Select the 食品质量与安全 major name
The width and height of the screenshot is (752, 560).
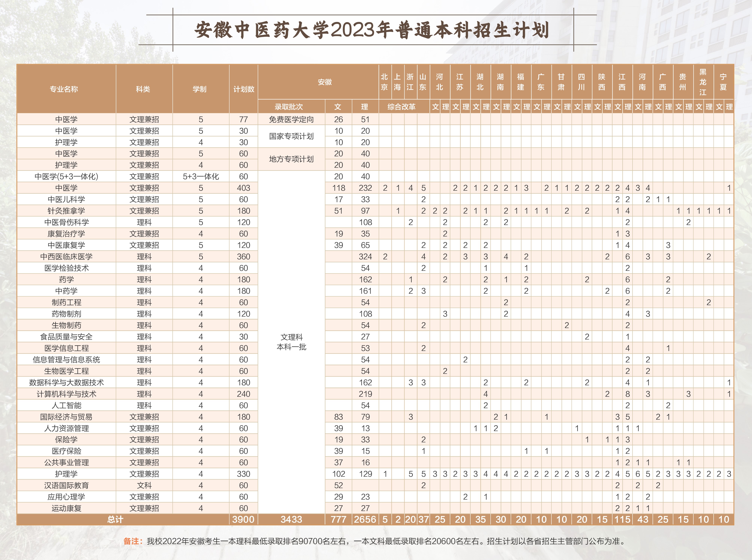(66, 337)
